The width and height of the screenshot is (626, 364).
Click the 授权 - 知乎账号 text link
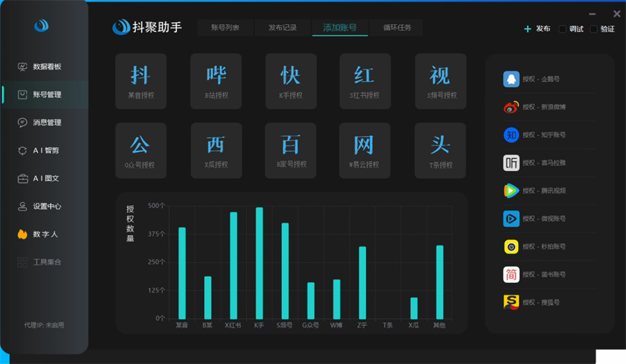pos(544,134)
